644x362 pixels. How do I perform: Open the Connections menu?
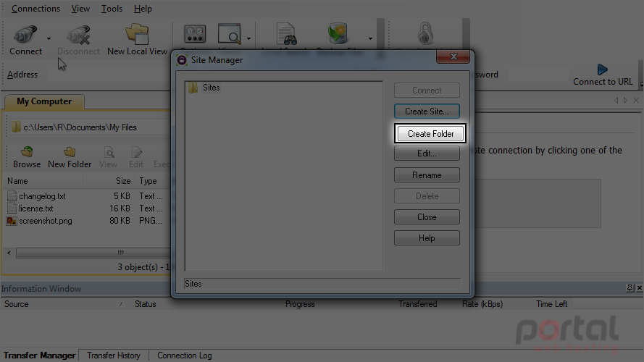click(35, 9)
